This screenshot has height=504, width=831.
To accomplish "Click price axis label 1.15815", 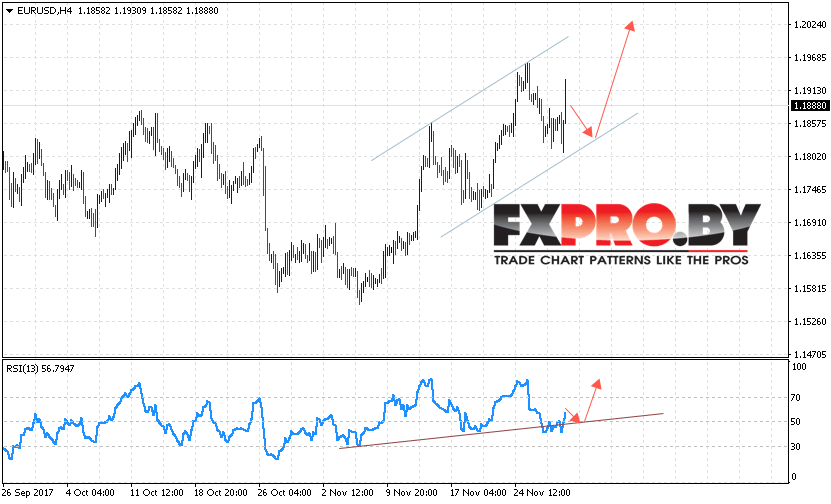I will tap(810, 289).
